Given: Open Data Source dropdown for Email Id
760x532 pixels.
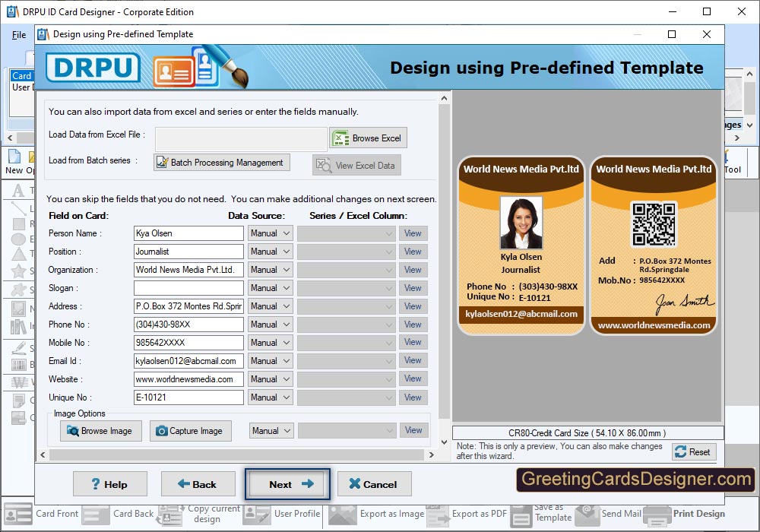Looking at the screenshot, I should pyautogui.click(x=270, y=361).
